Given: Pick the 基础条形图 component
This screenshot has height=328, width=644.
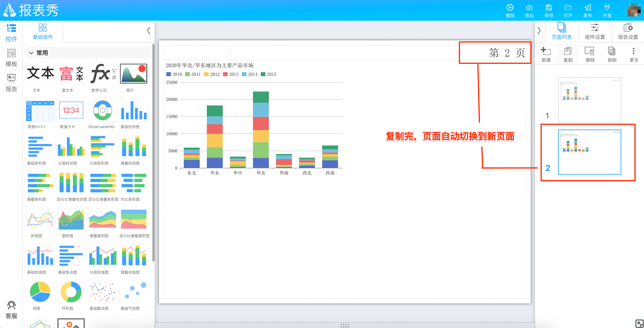Looking at the screenshot, I should coord(40,147).
